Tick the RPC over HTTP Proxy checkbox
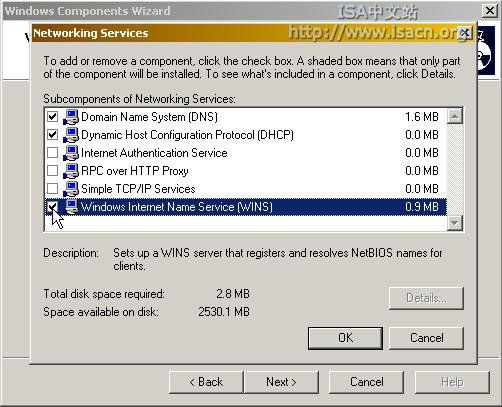 (52, 171)
